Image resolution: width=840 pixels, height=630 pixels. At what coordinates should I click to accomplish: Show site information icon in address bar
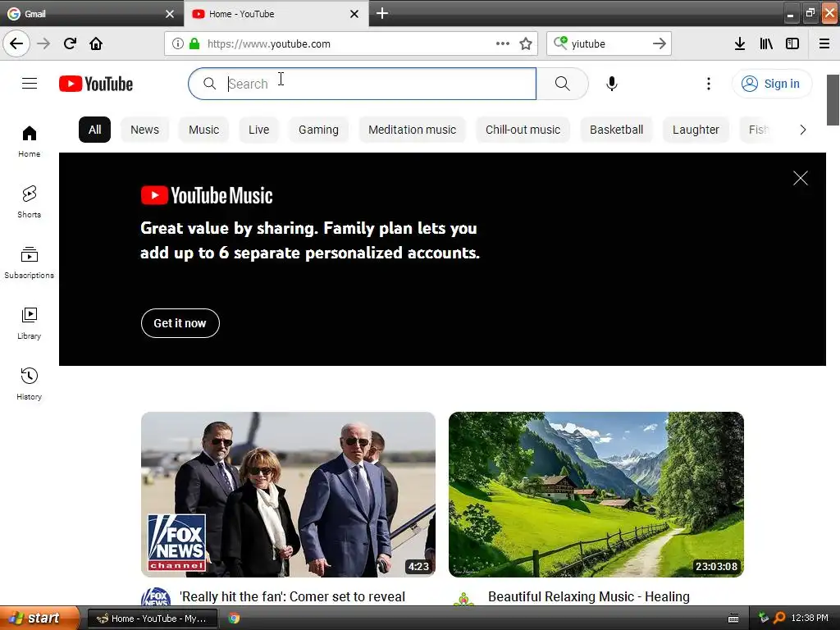click(178, 43)
